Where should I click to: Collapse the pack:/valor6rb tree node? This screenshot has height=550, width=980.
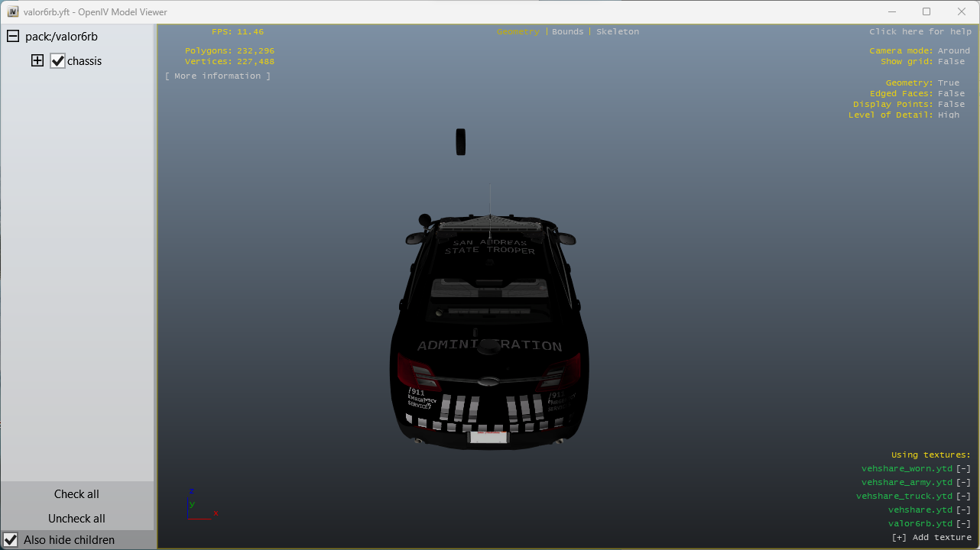[x=13, y=37]
